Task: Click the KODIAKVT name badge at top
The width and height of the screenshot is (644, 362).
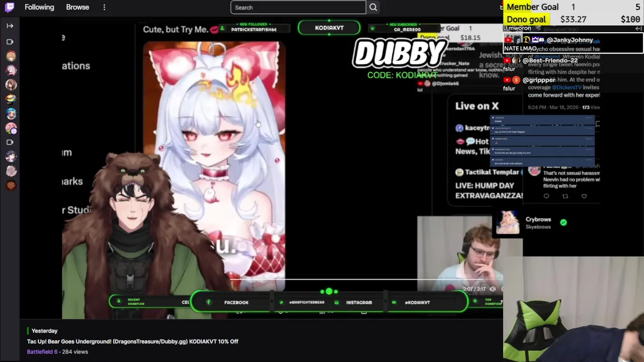Action: point(329,28)
